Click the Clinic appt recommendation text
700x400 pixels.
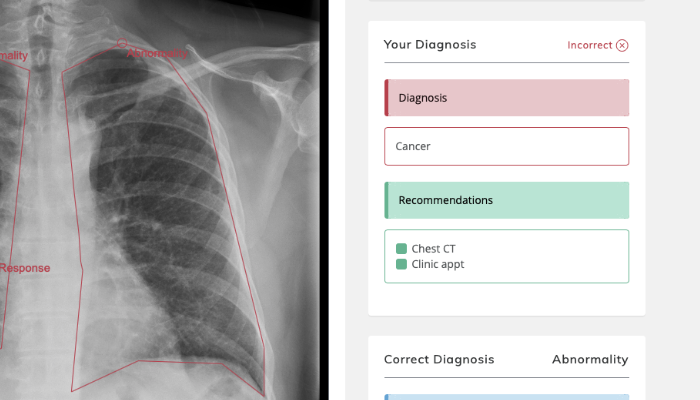438,265
